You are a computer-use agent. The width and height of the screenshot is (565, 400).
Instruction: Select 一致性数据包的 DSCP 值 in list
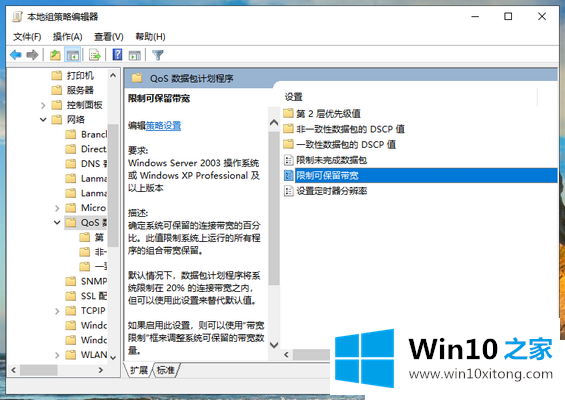pos(346,144)
